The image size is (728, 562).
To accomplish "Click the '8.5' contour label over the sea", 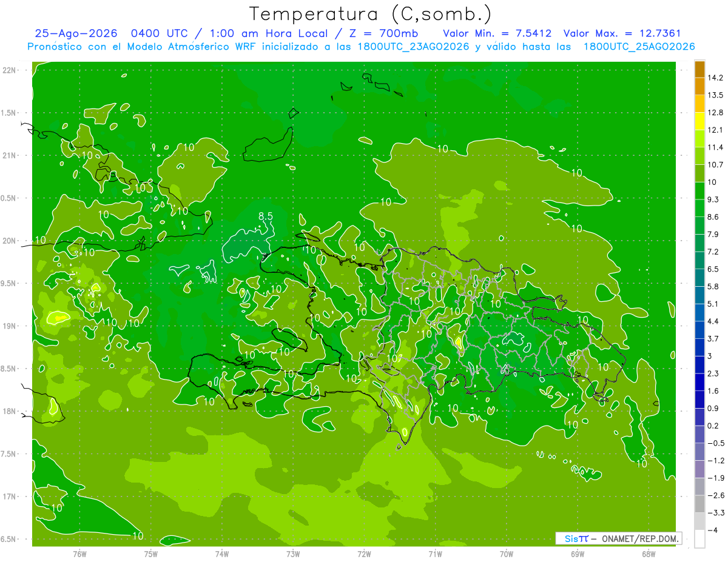I will 265,216.
